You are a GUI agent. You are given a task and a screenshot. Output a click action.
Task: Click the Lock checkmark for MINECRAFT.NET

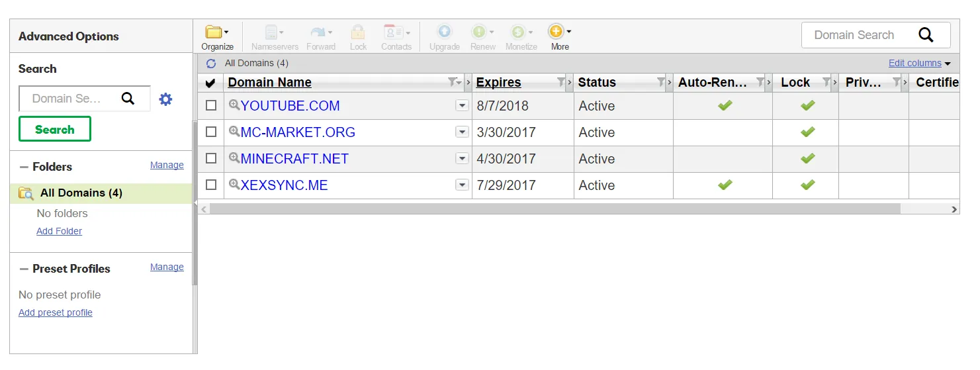(x=807, y=158)
